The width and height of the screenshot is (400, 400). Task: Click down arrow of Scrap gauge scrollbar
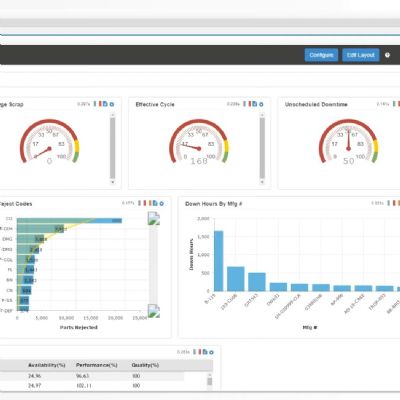tap(113, 182)
